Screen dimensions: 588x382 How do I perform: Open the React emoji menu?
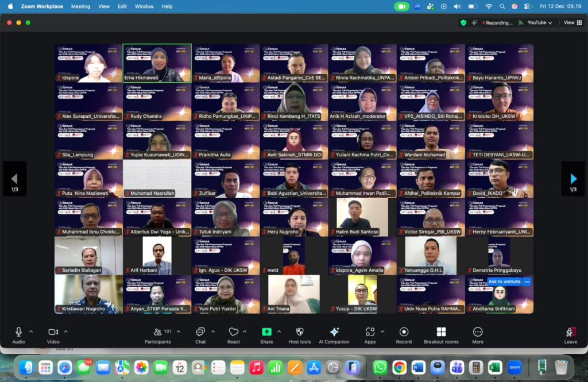click(x=233, y=332)
